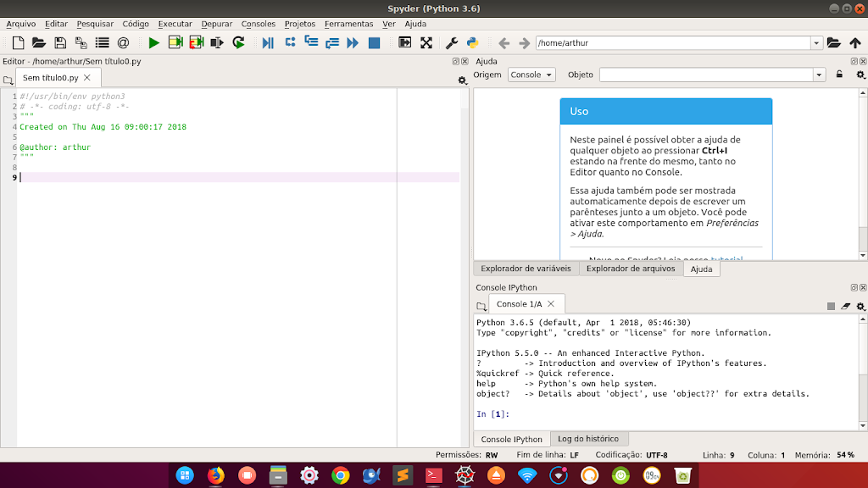Image resolution: width=868 pixels, height=488 pixels.
Task: Expand the working directory history dropdown
Action: point(816,42)
